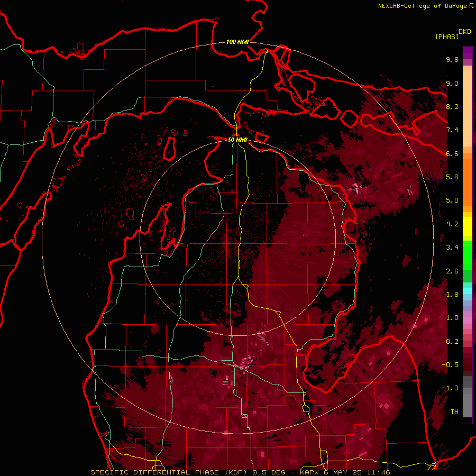Click the 0.2 scale value
This screenshot has width=476, height=476.
(452, 342)
